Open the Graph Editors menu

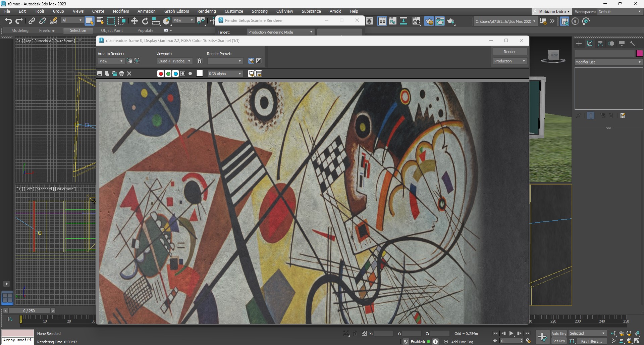(x=177, y=11)
